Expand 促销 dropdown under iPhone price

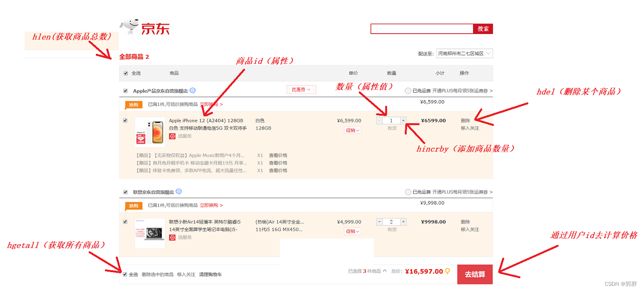pos(353,130)
